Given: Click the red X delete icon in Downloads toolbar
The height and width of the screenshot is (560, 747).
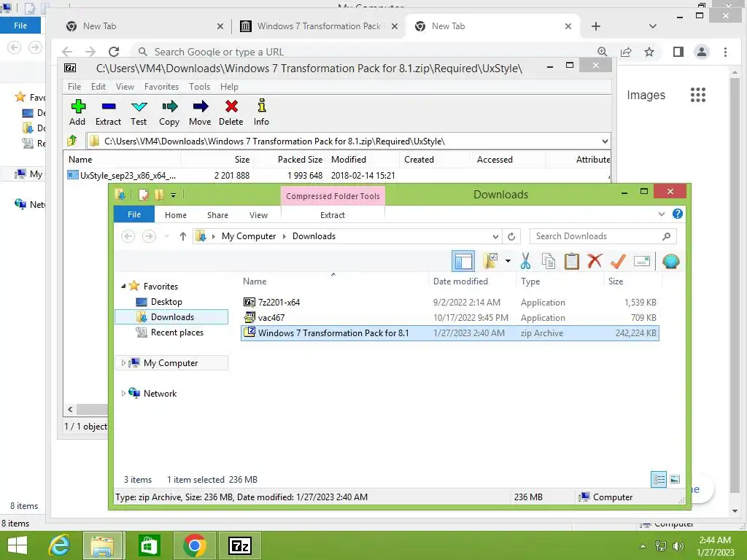Looking at the screenshot, I should click(595, 261).
